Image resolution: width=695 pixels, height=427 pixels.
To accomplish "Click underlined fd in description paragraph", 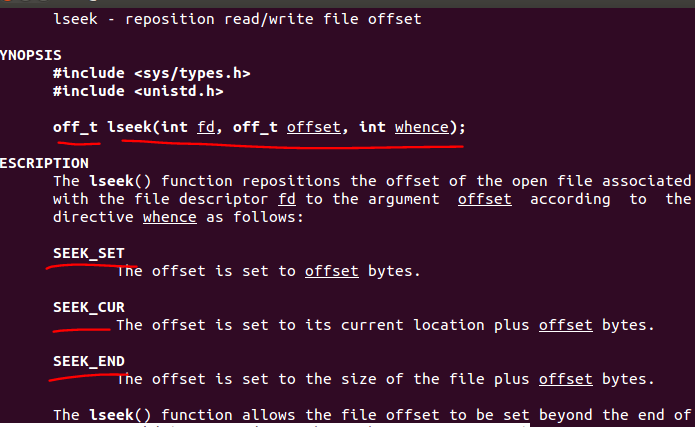I will coord(285,199).
